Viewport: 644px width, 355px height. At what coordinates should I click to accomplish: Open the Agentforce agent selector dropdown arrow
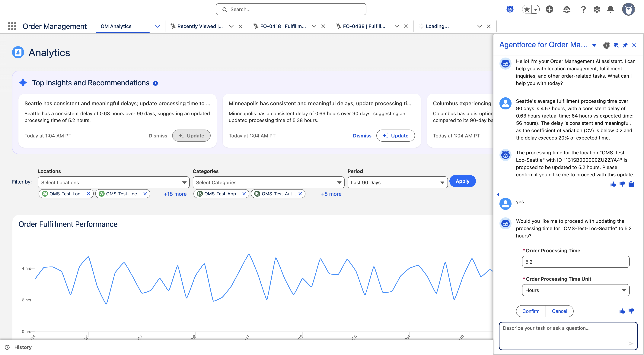594,45
